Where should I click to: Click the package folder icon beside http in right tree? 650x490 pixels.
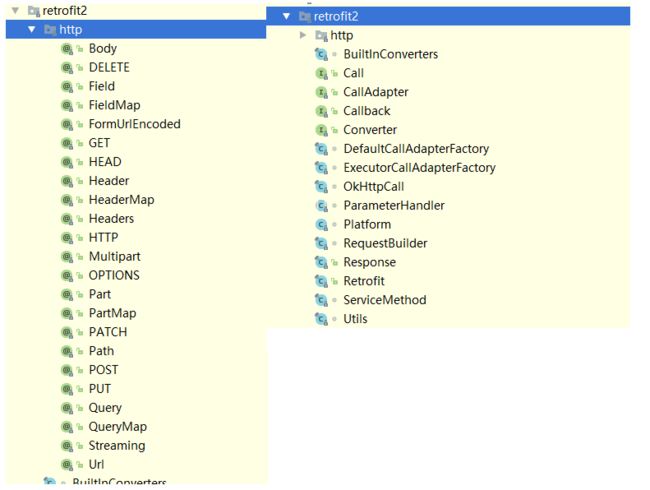pyautogui.click(x=321, y=36)
